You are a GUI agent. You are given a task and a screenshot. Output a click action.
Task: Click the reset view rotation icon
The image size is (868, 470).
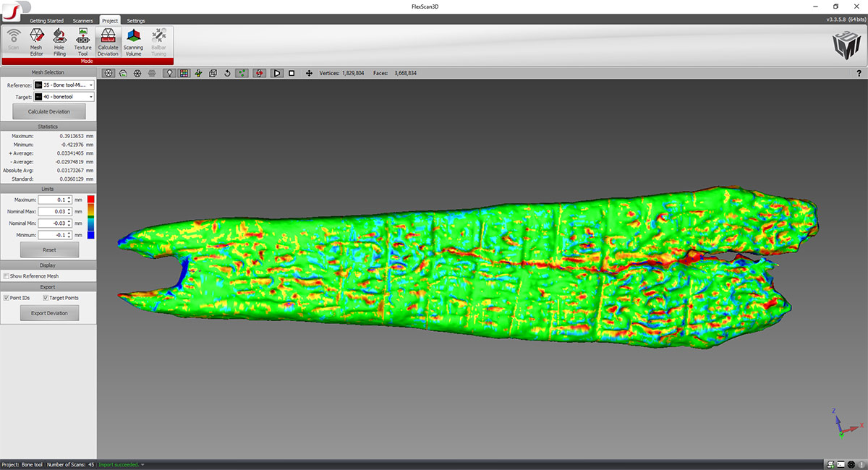point(228,73)
